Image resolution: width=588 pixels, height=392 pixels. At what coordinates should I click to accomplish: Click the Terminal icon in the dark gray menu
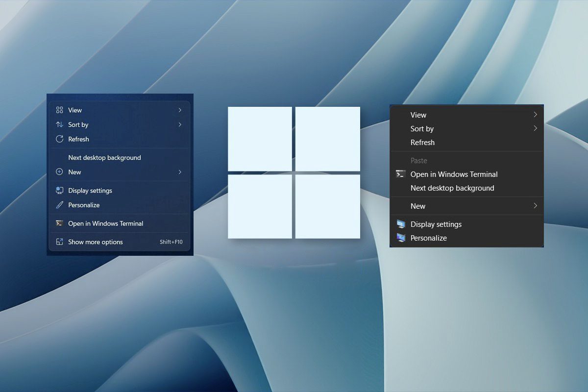pyautogui.click(x=401, y=174)
